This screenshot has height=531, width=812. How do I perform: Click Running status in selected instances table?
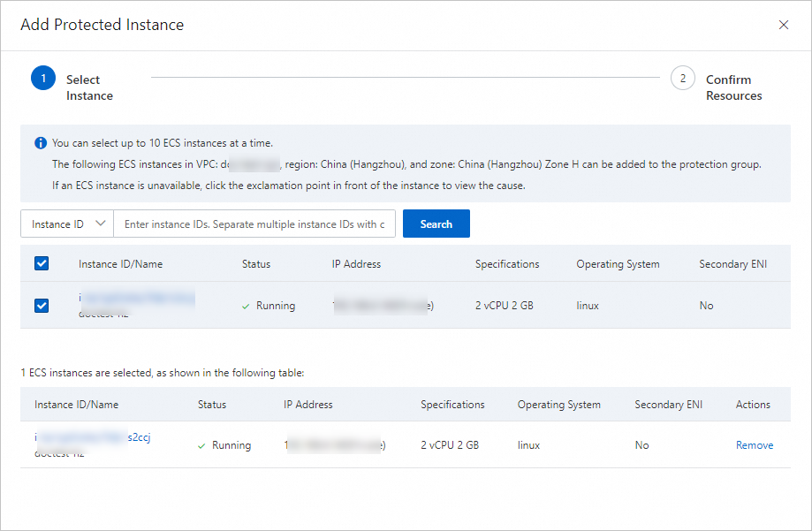click(224, 445)
